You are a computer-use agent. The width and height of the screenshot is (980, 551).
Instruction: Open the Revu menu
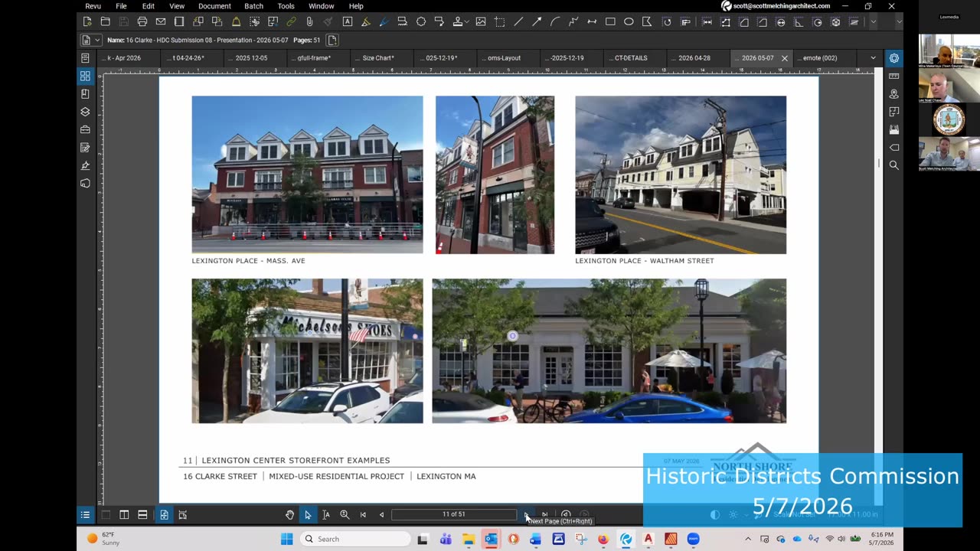click(93, 6)
